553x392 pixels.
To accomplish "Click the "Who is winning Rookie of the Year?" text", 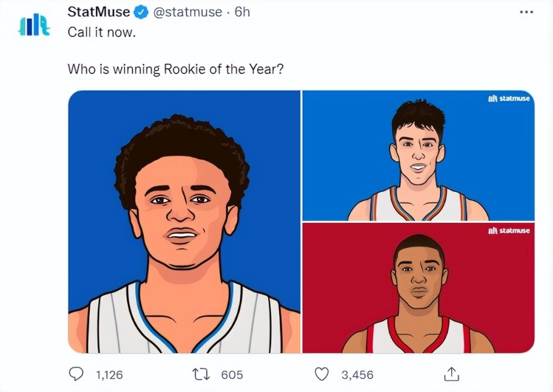I will pyautogui.click(x=175, y=69).
